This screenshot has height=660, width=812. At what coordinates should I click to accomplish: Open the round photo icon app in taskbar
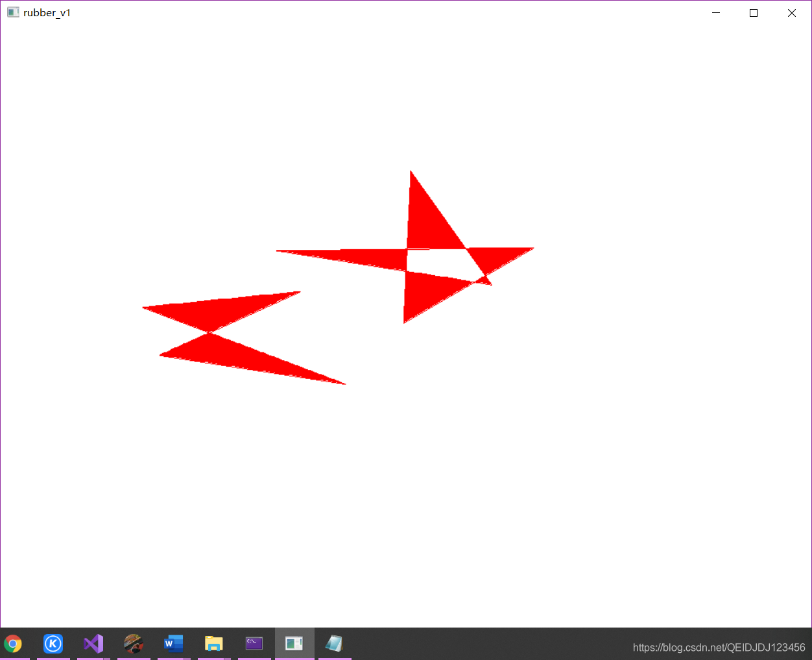click(134, 644)
